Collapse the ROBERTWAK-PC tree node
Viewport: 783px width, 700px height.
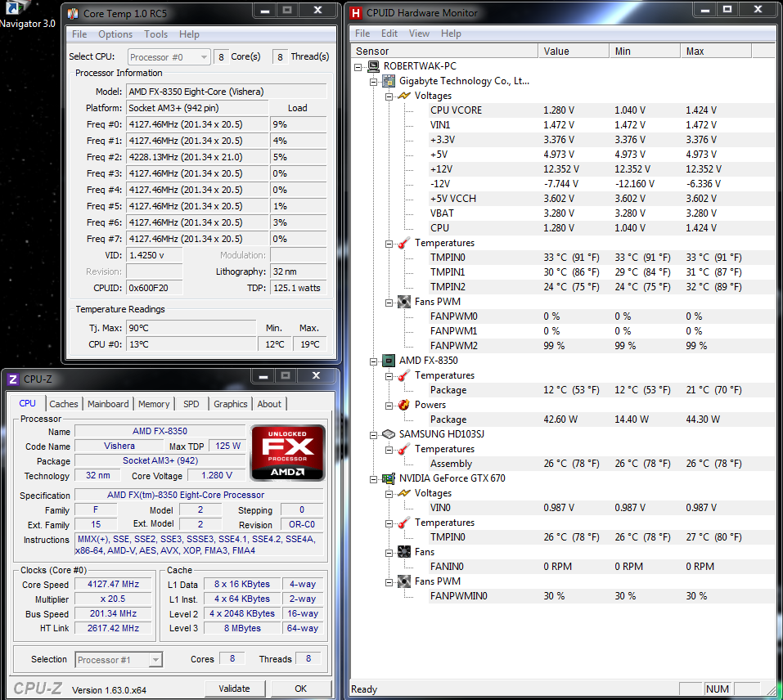[x=358, y=67]
